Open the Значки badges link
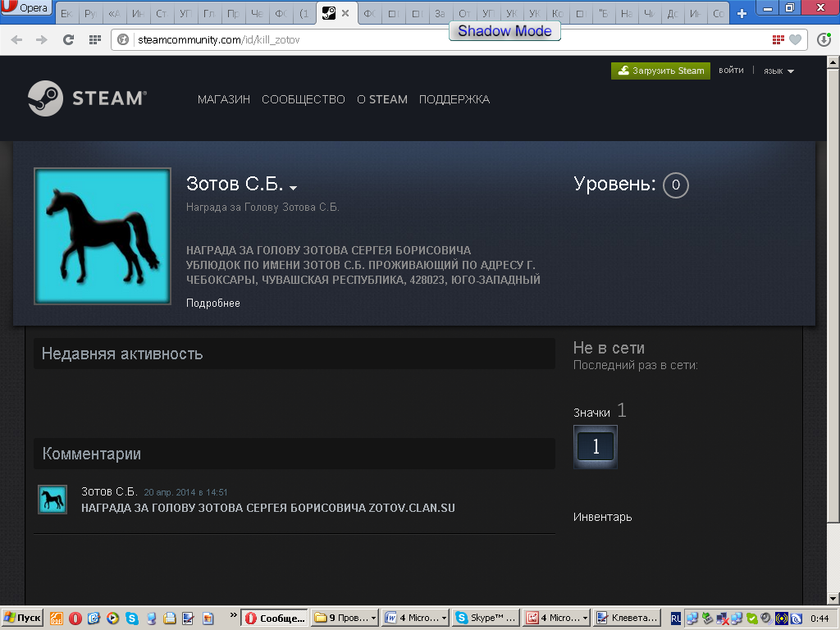Viewport: 840px width, 630px height. [x=591, y=413]
